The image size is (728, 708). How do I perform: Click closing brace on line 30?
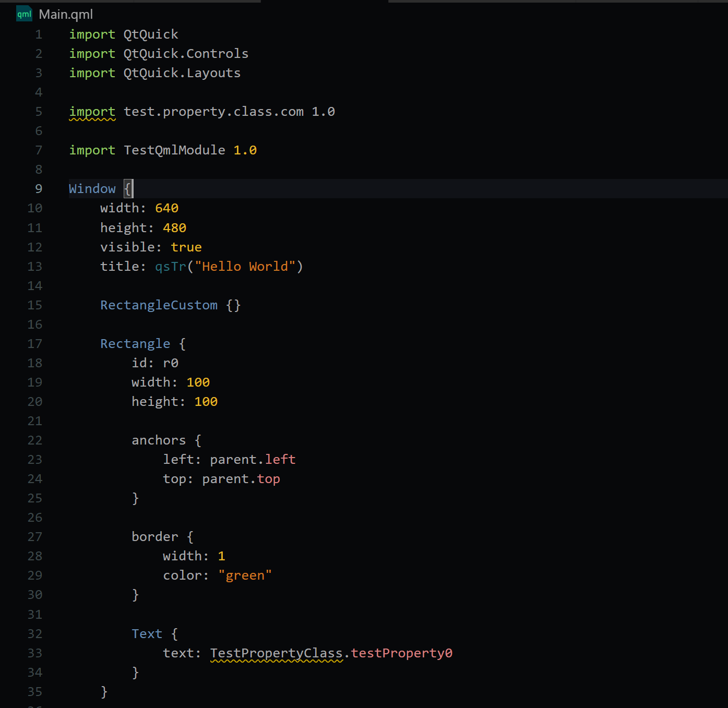135,595
